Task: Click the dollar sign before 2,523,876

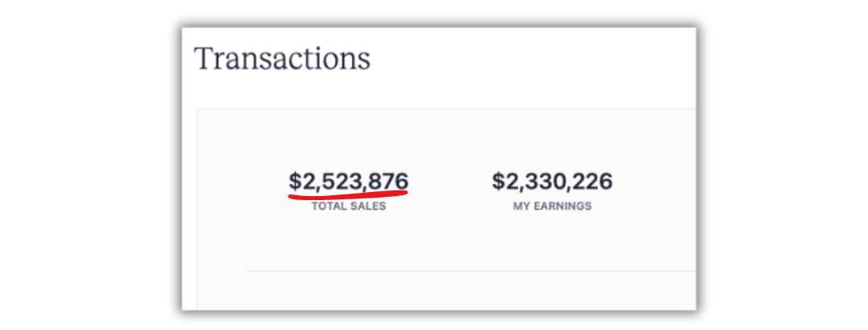Action: [294, 182]
